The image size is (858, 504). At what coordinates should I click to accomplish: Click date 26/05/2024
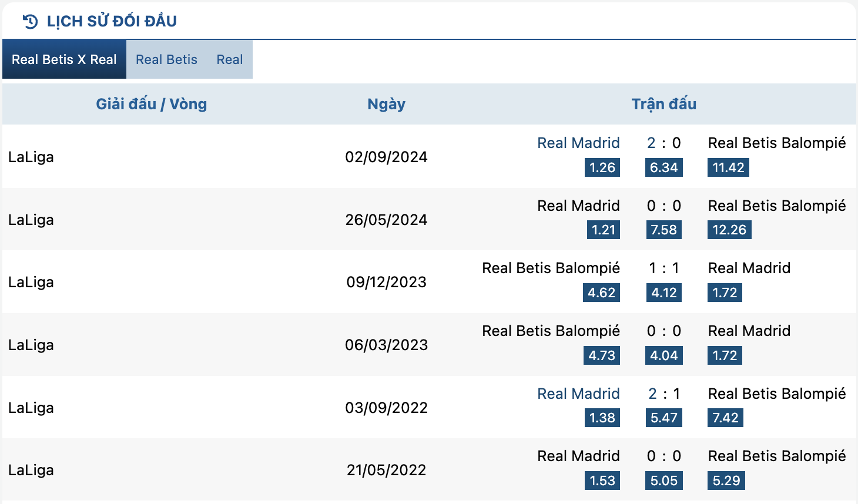(x=386, y=220)
